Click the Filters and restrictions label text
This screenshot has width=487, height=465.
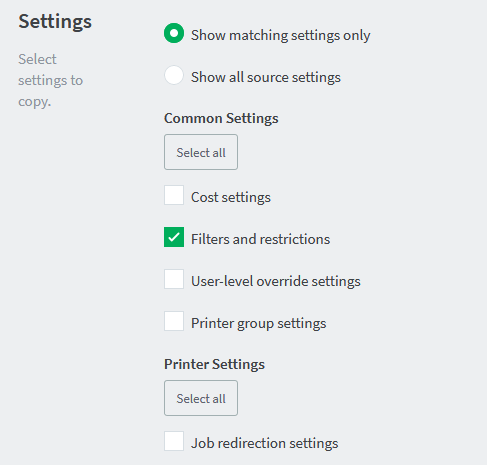point(260,239)
